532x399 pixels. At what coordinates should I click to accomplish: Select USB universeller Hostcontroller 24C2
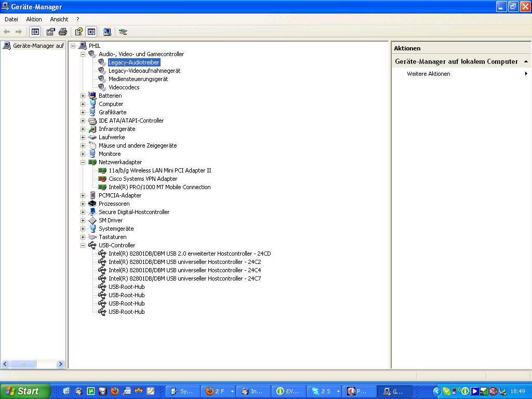pos(184,262)
